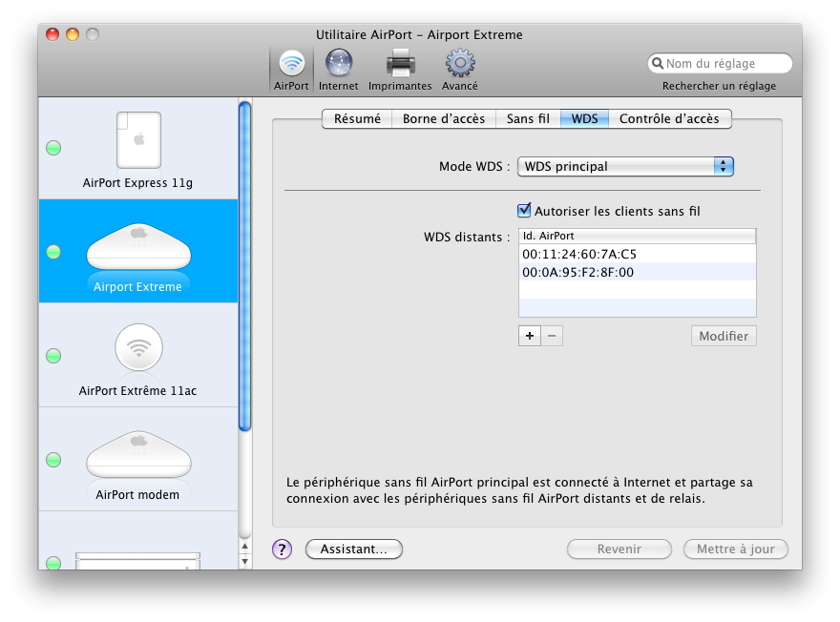840x622 pixels.
Task: Click the scroll up arrow in device list
Action: pyautogui.click(x=244, y=546)
